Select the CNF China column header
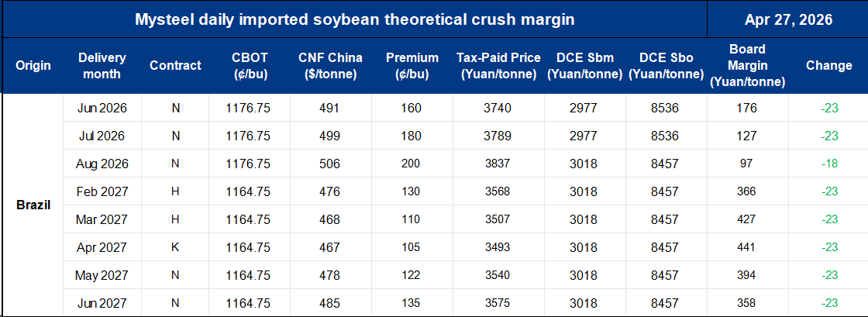Image resolution: width=868 pixels, height=317 pixels. point(330,66)
